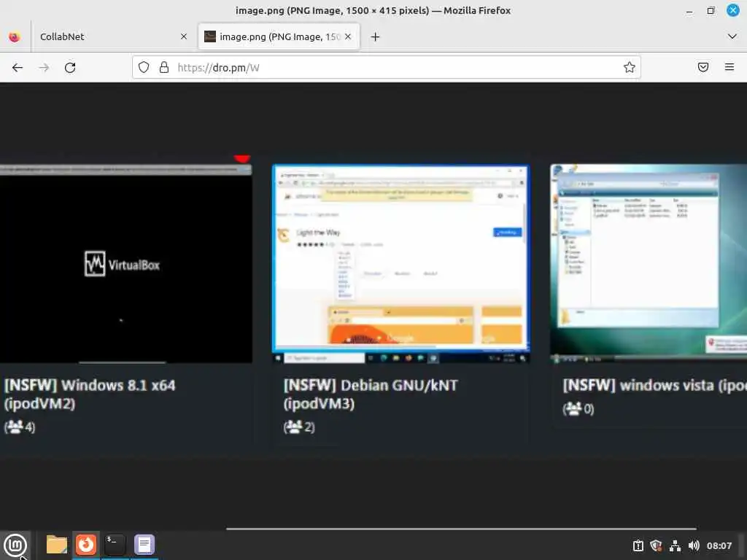Focus the URL bar showing dro.pm/W
This screenshot has height=560, width=747.
pyautogui.click(x=387, y=67)
